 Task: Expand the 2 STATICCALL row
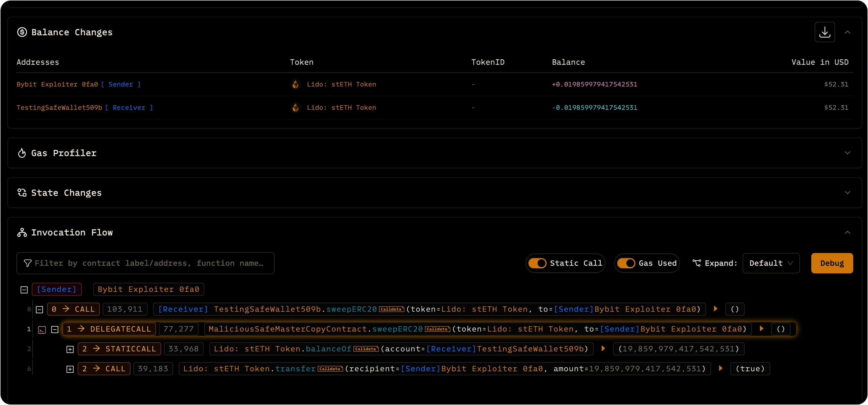click(x=70, y=349)
